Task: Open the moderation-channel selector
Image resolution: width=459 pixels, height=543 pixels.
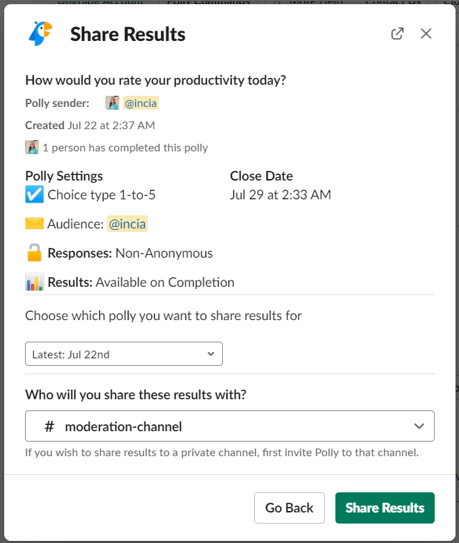Action: click(x=230, y=426)
